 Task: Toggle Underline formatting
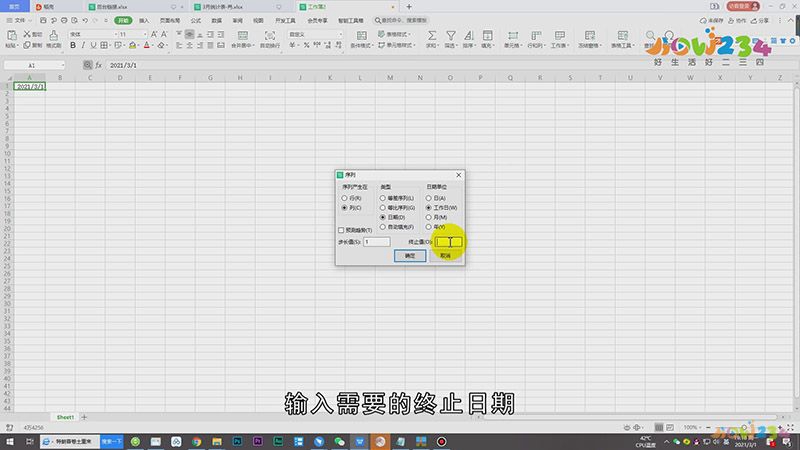pos(93,45)
